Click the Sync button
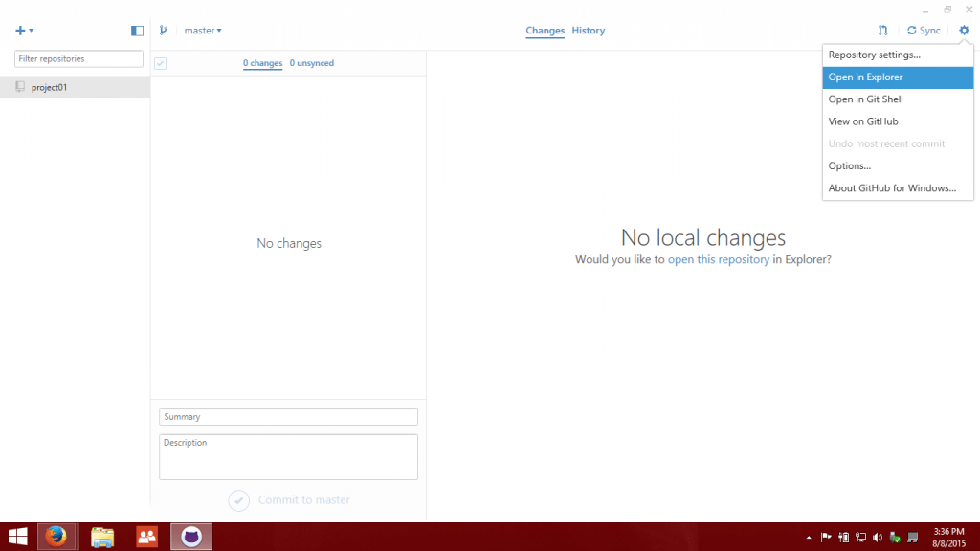The height and width of the screenshot is (551, 980). click(924, 30)
